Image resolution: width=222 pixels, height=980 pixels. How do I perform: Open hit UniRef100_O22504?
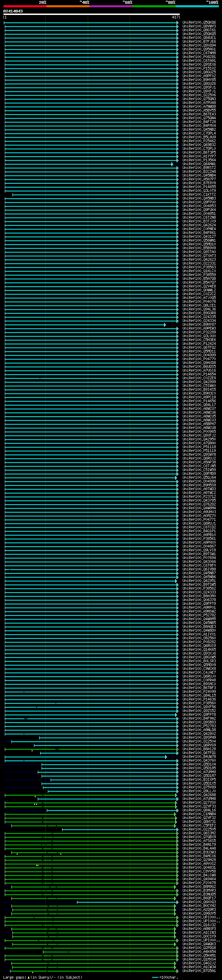(199, 742)
